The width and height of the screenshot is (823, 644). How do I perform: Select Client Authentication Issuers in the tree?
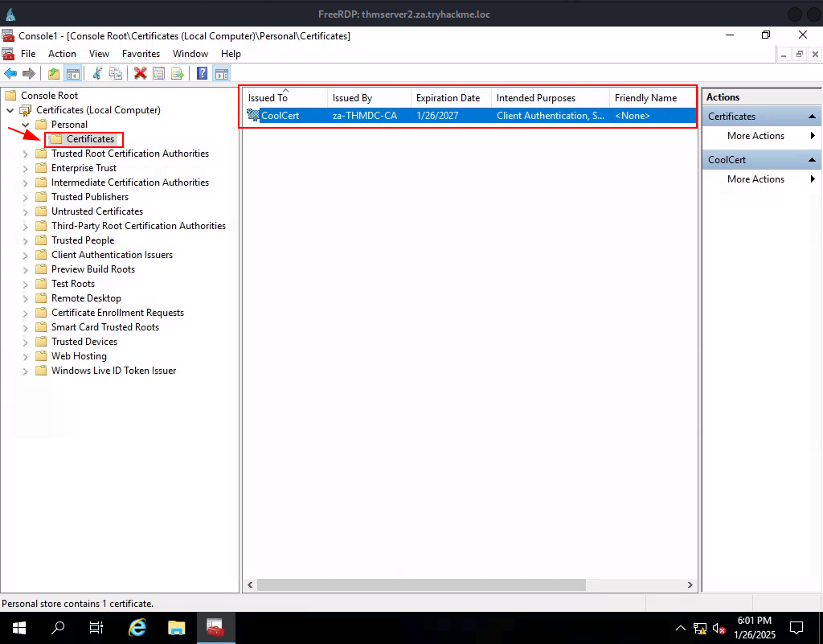click(x=112, y=255)
